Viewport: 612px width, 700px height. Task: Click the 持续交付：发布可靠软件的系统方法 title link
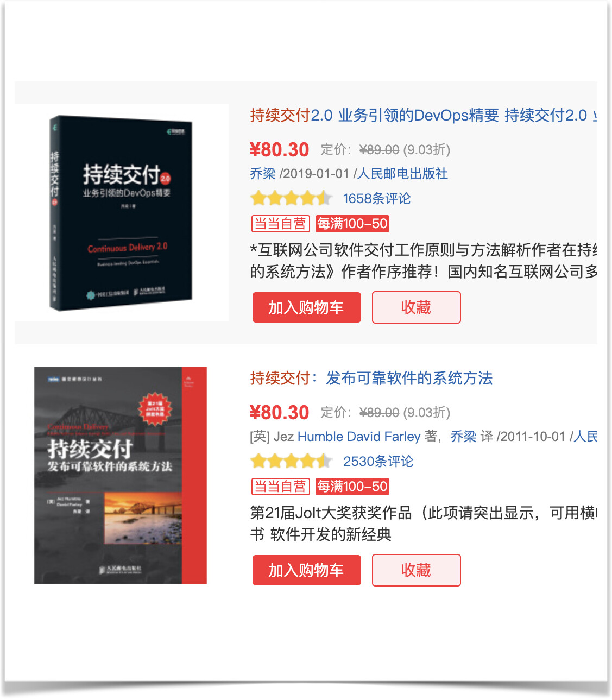coord(371,378)
